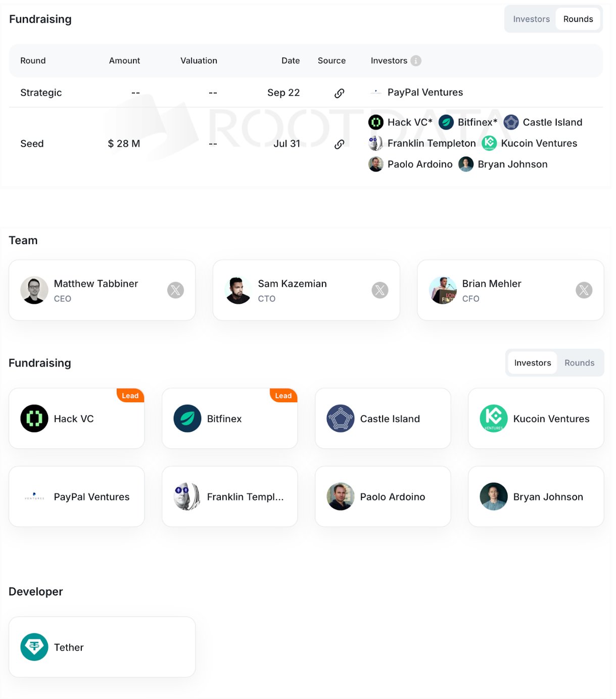Select the Seed round name
The width and height of the screenshot is (616, 699).
tap(32, 144)
